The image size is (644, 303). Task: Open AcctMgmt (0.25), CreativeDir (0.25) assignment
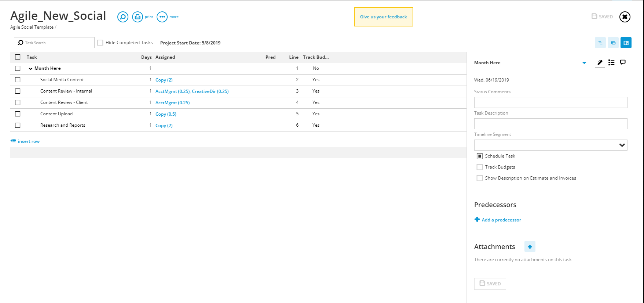coord(192,91)
